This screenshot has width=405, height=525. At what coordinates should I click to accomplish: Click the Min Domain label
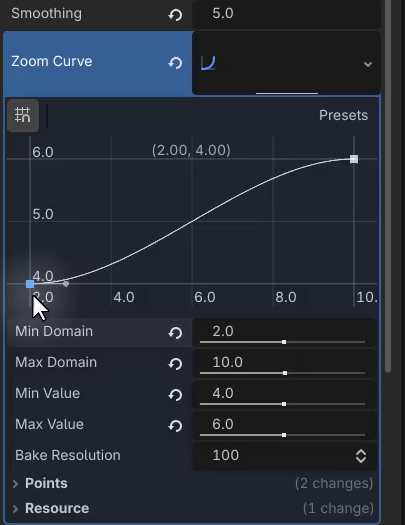coord(54,331)
